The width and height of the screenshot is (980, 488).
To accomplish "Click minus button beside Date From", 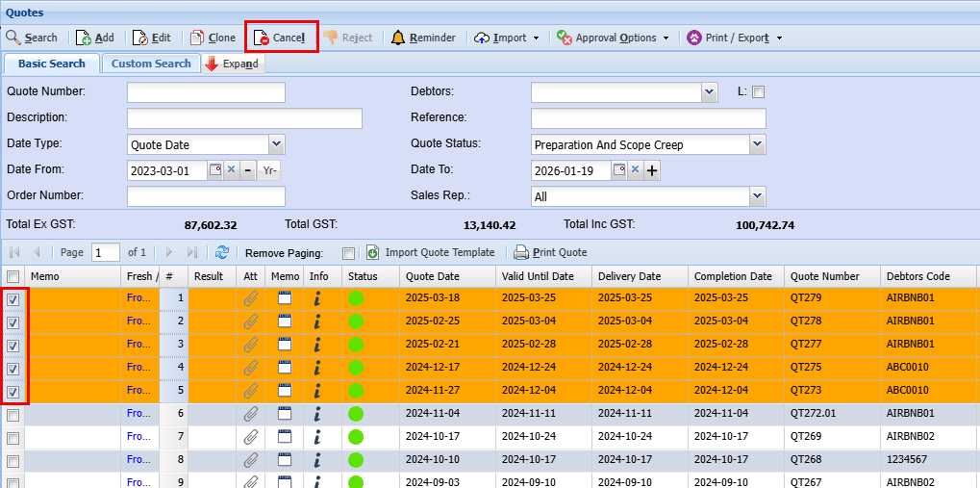I will coord(247,170).
